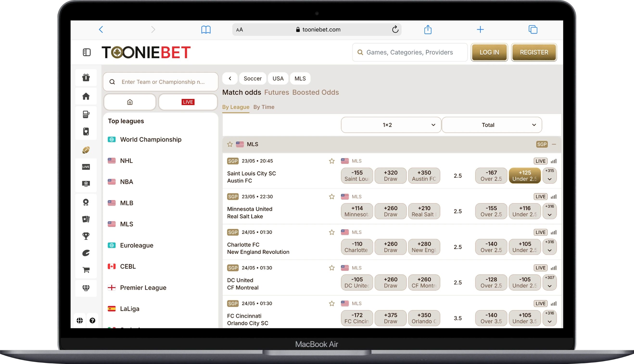
Task: Open statistics bars for Saint Louis City match
Action: click(x=554, y=161)
